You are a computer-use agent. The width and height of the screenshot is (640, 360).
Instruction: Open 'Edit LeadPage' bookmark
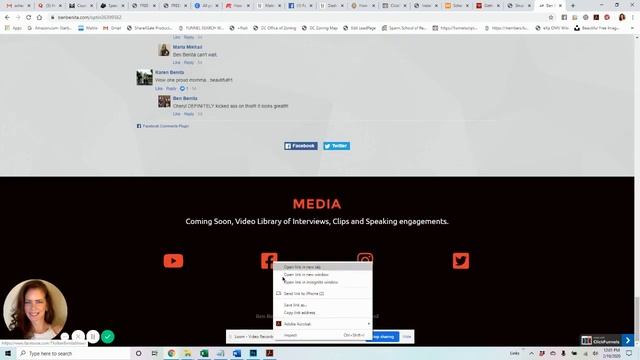(x=359, y=28)
